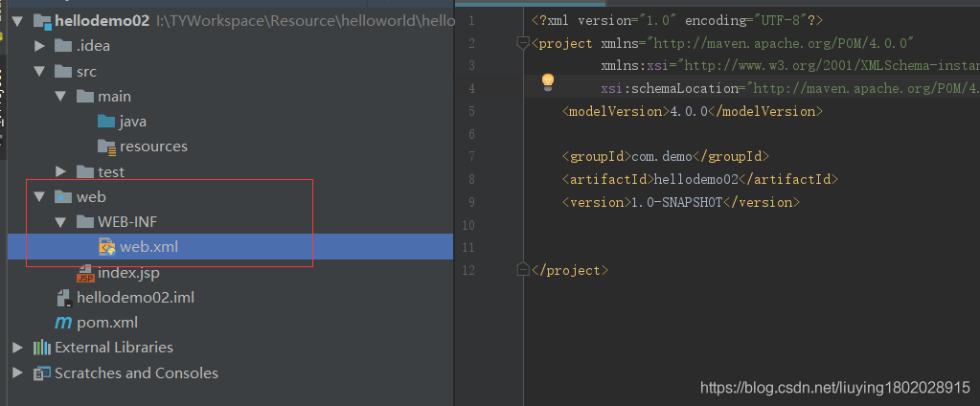Collapse the hellodemo02 project root

pos(17,21)
